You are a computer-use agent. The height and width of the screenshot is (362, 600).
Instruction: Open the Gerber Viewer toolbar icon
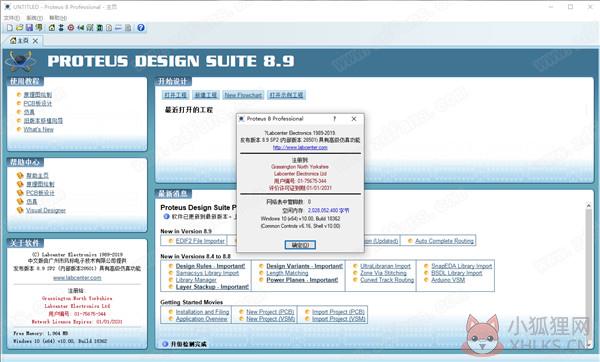click(90, 28)
